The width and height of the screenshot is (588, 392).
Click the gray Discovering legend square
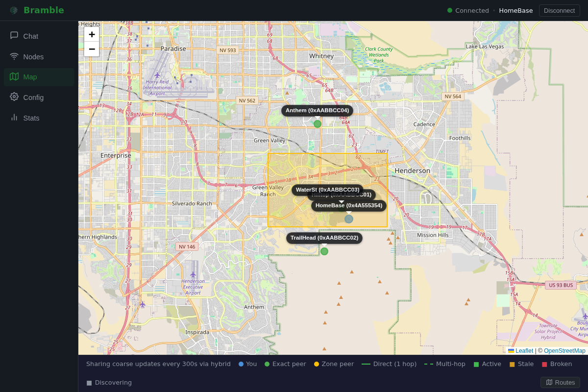tap(89, 383)
